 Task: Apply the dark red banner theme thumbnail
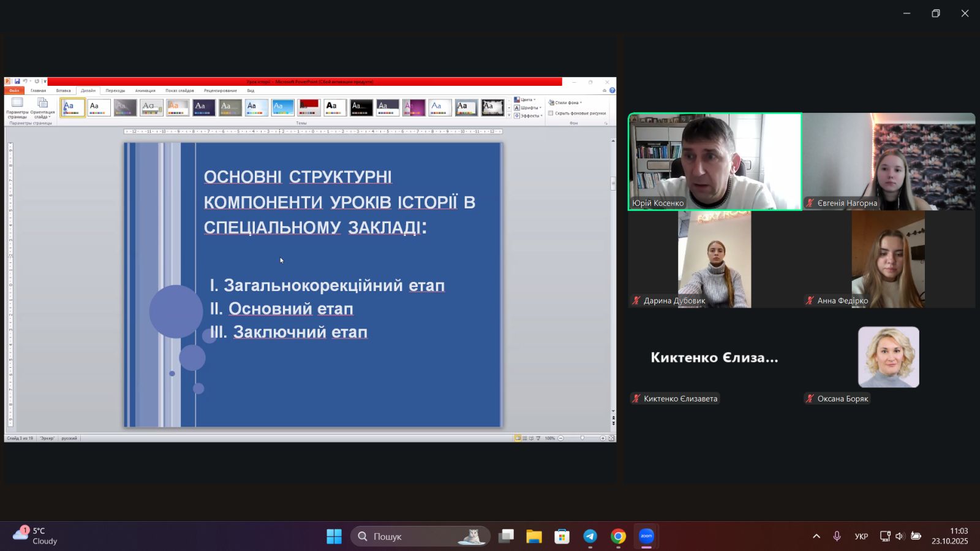point(309,108)
